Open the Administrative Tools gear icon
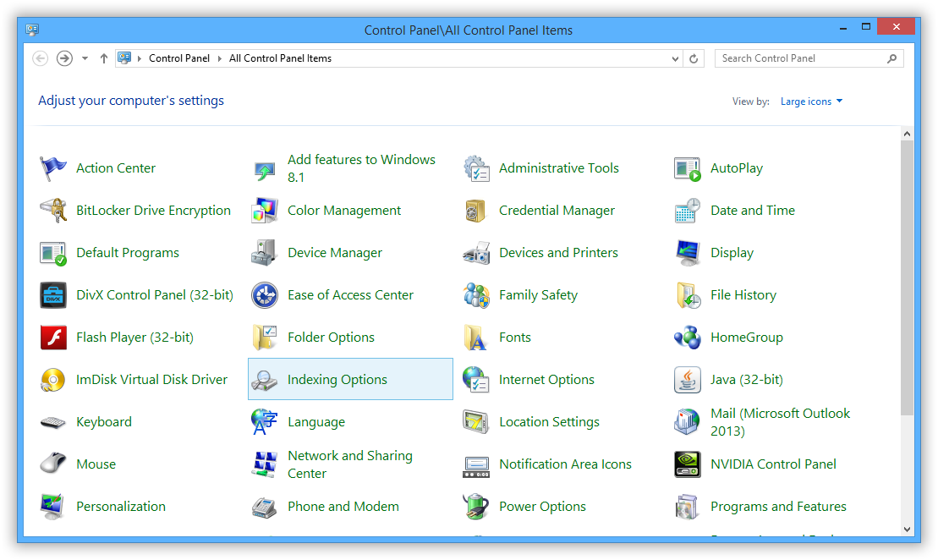 tap(476, 168)
